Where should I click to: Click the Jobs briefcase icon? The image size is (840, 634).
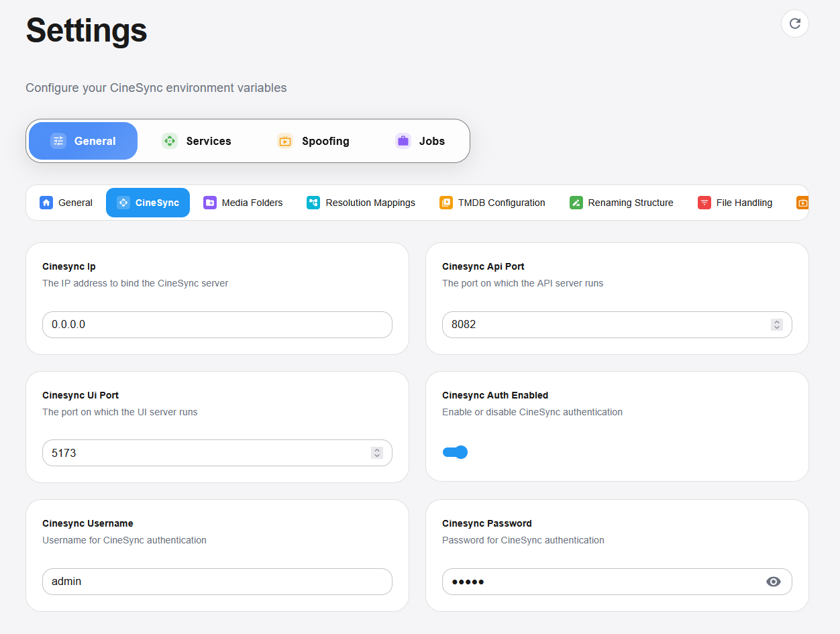(403, 141)
